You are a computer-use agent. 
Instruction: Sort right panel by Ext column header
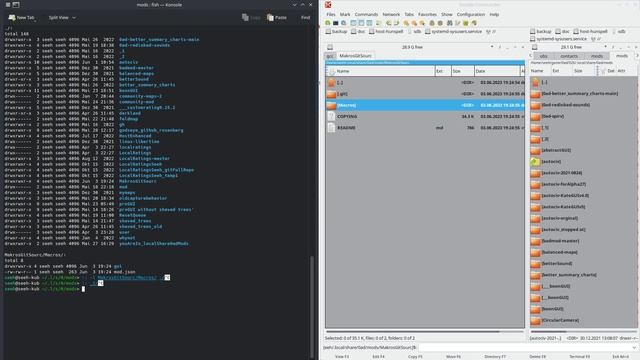pyautogui.click(x=561, y=71)
